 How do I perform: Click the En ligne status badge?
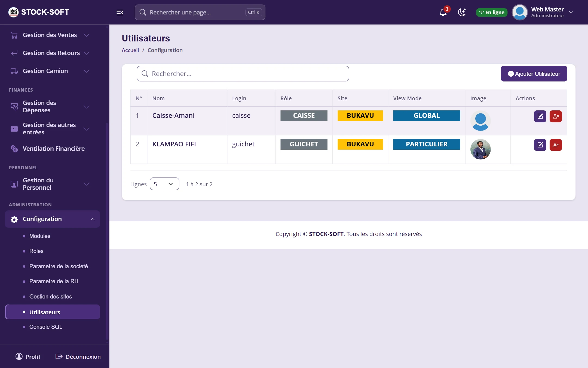click(492, 12)
